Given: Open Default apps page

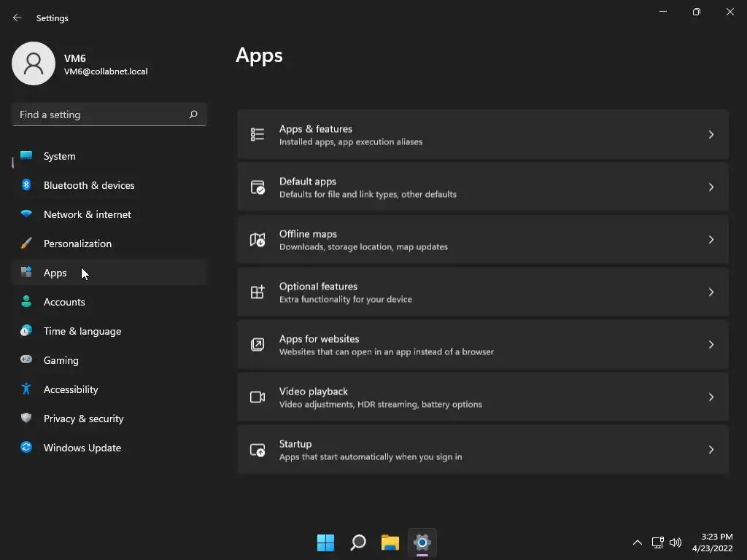Looking at the screenshot, I should (x=483, y=187).
